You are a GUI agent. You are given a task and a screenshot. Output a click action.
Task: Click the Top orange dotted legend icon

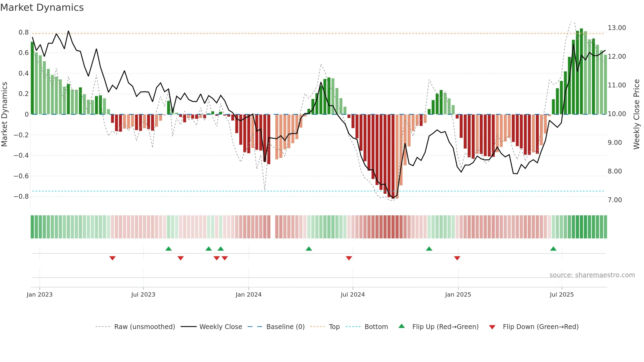317,327
